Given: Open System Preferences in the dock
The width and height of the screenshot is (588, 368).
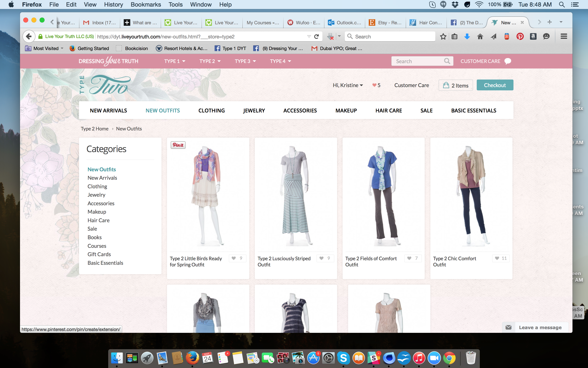Looking at the screenshot, I should click(328, 358).
